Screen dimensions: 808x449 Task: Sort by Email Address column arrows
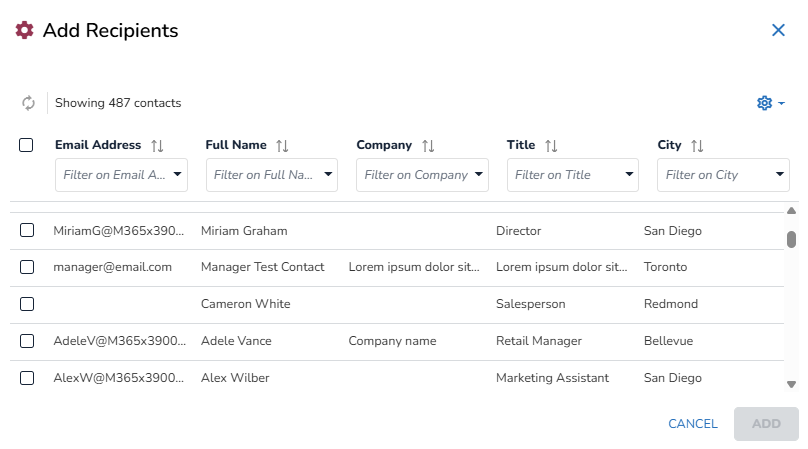point(157,146)
